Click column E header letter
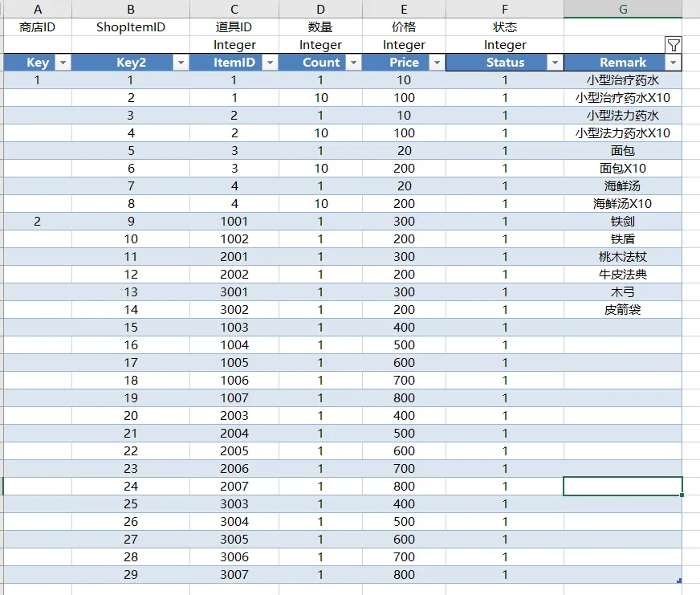Screen dimensions: 700x595 pyautogui.click(x=404, y=9)
